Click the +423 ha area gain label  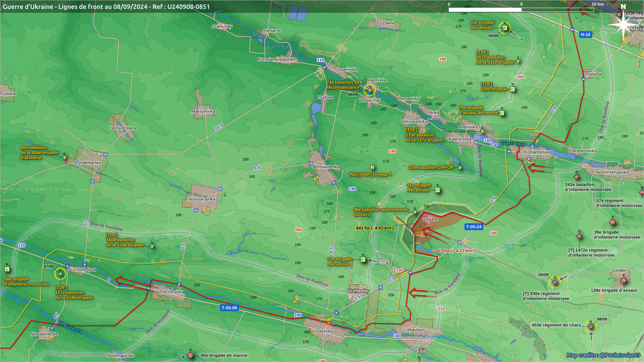coord(453,251)
